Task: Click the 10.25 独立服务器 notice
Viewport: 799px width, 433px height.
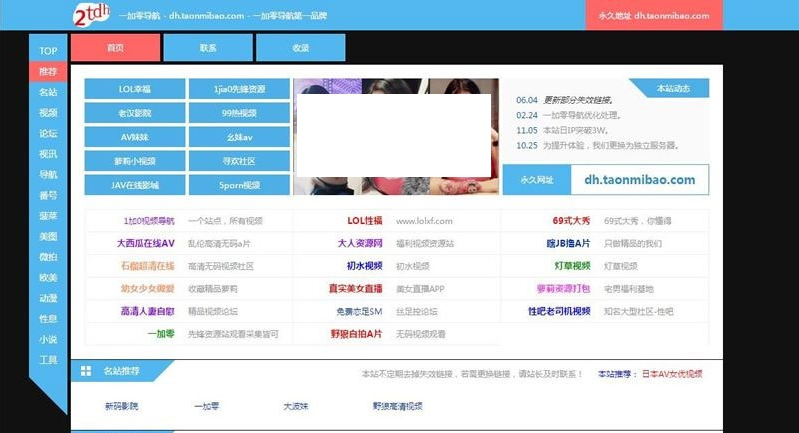Action: (597, 146)
